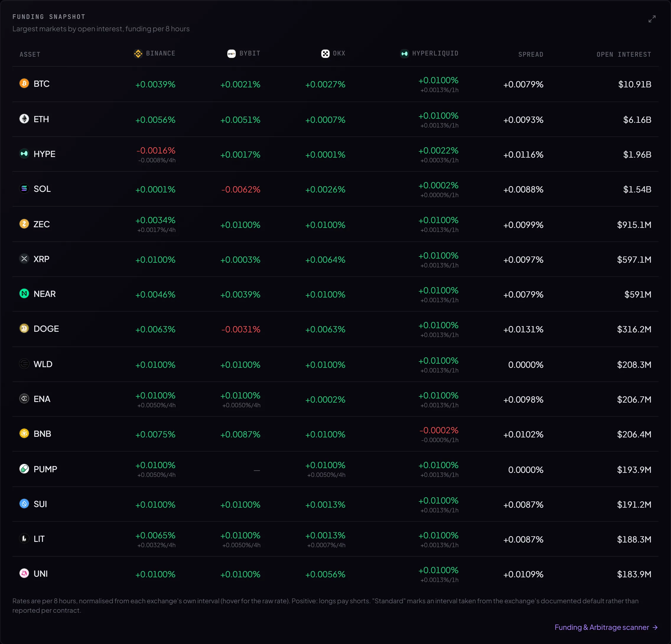Expand the Funding Snapshot panel to fullscreen
This screenshot has height=644, width=671.
652,19
